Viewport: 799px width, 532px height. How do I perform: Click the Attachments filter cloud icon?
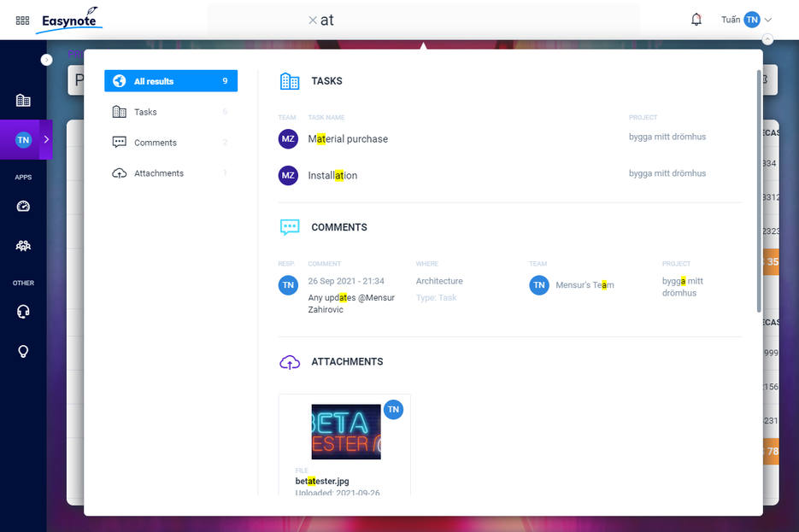[120, 173]
